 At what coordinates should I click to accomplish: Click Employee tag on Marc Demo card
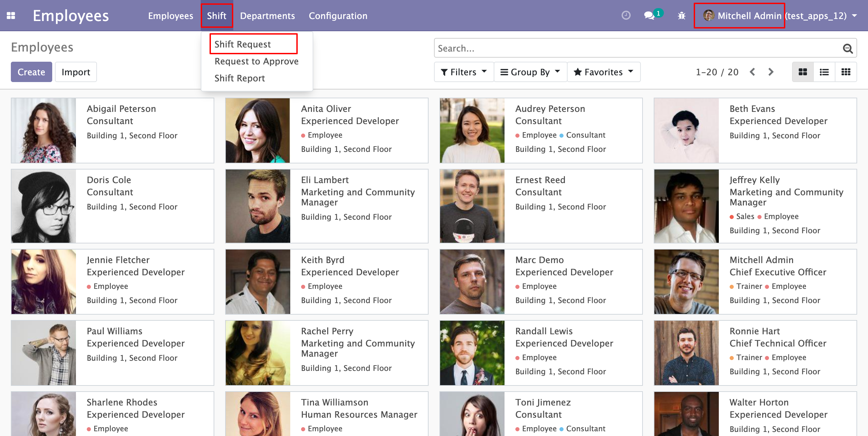tap(536, 286)
